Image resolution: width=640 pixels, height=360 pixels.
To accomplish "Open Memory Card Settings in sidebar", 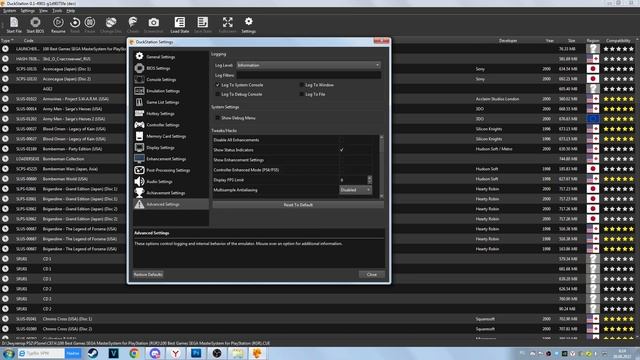I will coord(171,136).
